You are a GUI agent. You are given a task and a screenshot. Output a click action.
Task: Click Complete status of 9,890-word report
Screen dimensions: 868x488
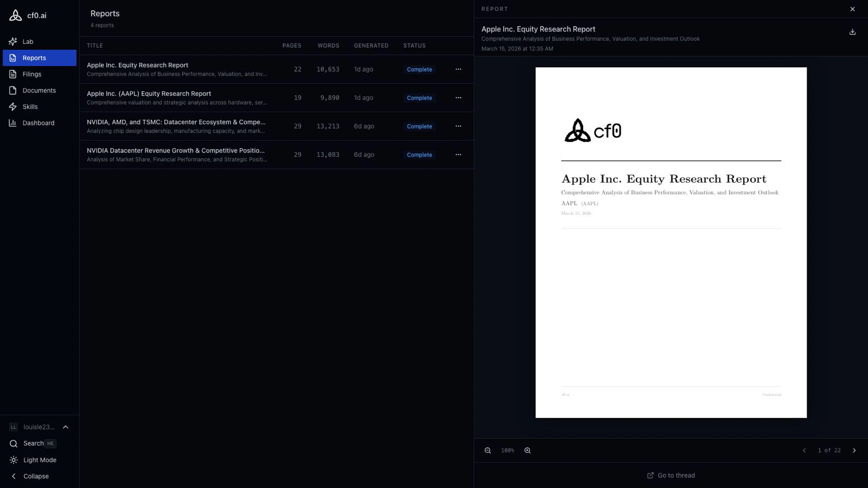pos(419,98)
